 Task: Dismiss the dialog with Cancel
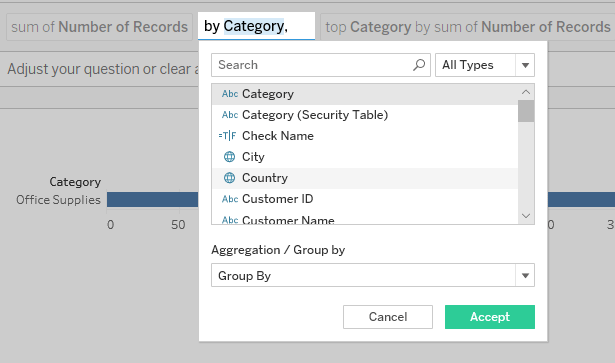point(388,317)
